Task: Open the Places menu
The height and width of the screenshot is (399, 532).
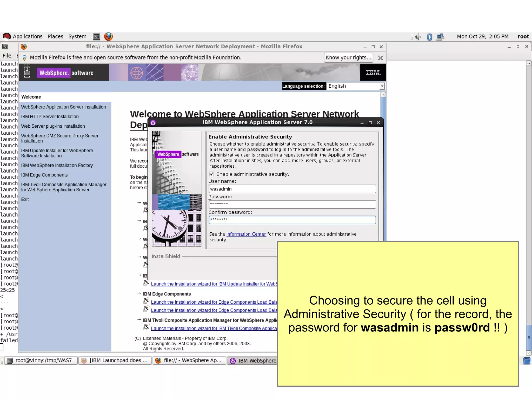Action: [x=55, y=36]
